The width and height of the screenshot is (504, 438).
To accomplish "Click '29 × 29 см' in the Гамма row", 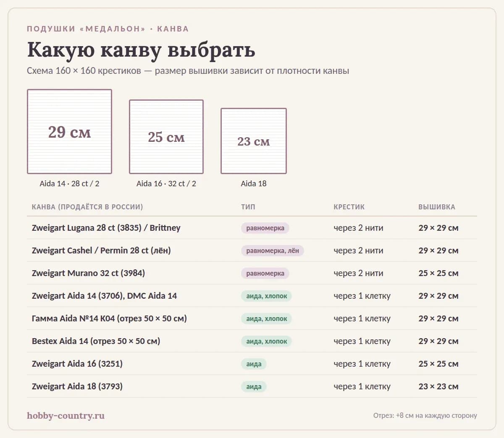I will point(438,318).
